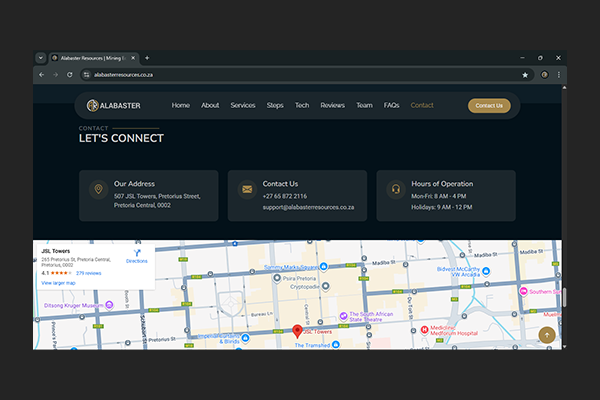Click the Hours of Operation title
The image size is (600, 400).
tap(442, 184)
